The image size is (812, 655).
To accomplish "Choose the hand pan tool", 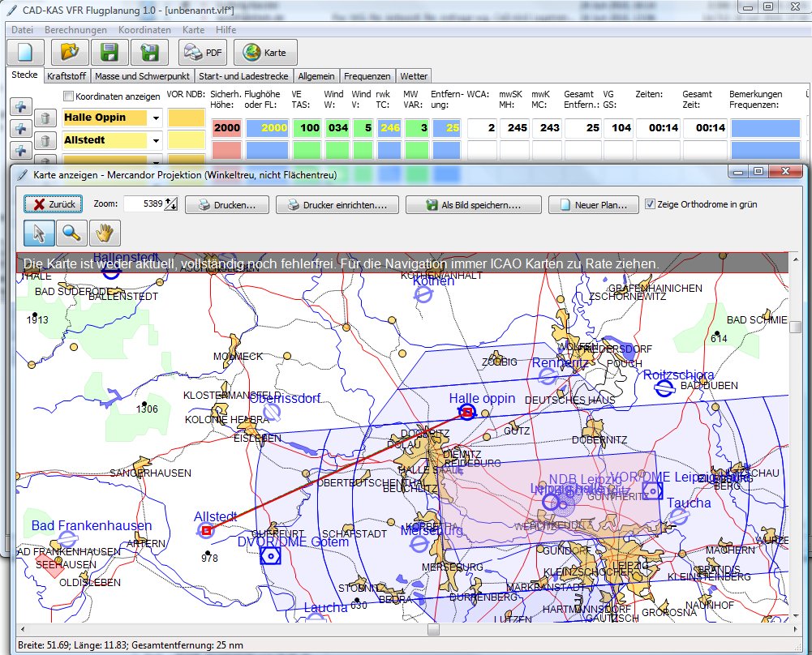I will click(x=104, y=233).
